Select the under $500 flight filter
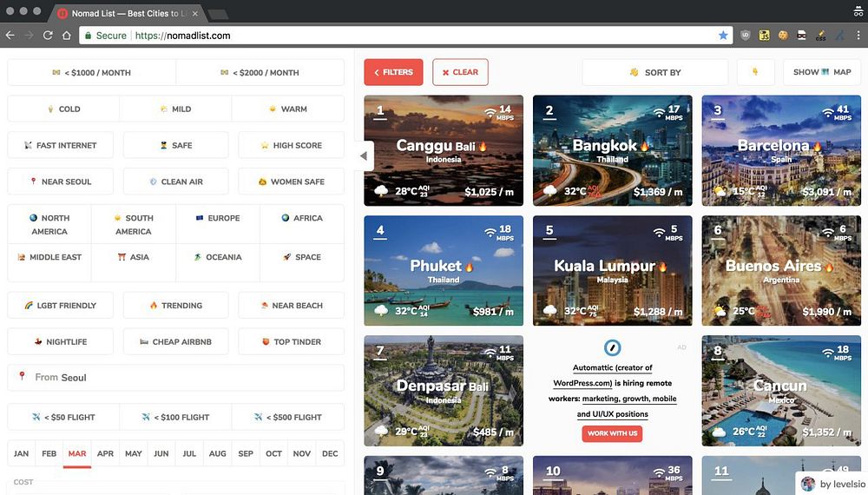The image size is (868, 495). pyautogui.click(x=288, y=417)
